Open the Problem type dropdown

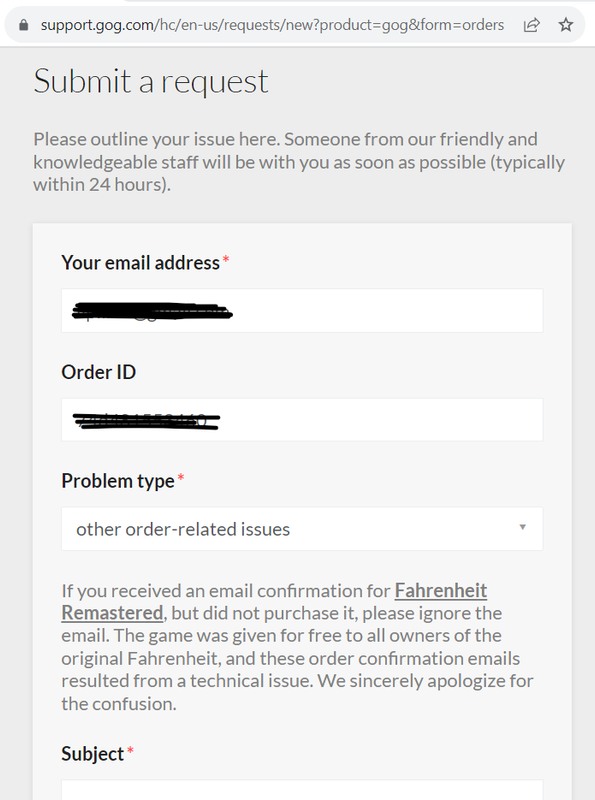coord(302,529)
